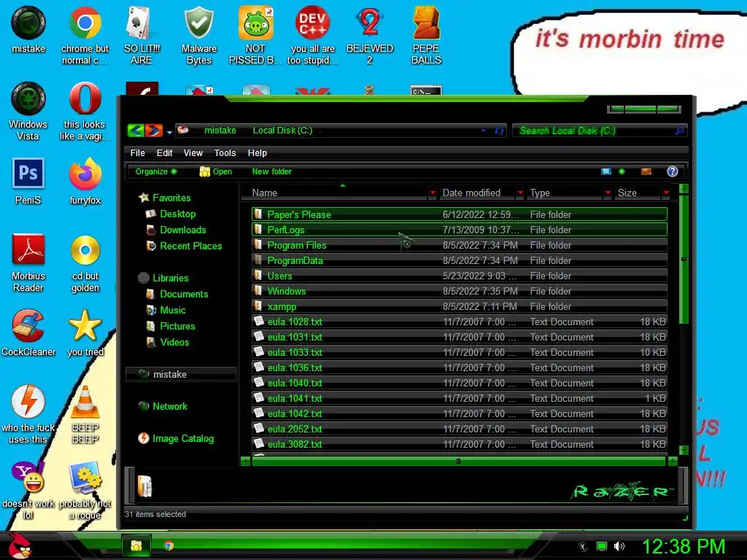Open the Help menu
Screen dimensions: 747x560
coord(258,153)
